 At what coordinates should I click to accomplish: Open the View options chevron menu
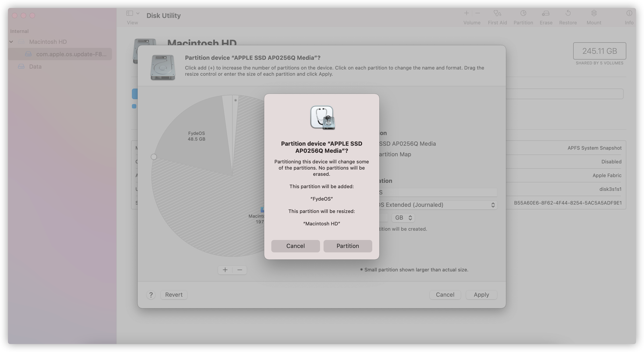point(138,13)
